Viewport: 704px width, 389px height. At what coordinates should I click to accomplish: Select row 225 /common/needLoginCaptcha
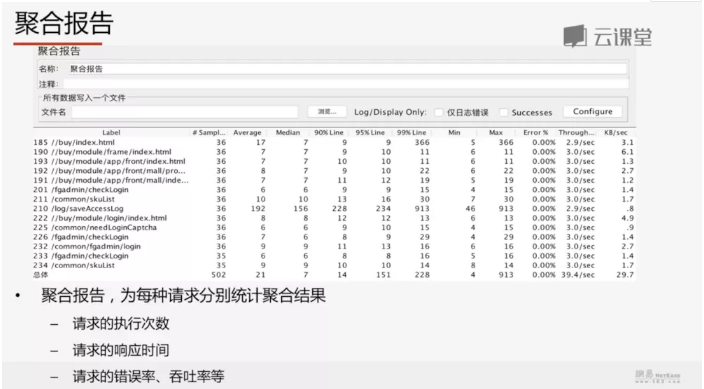coord(334,227)
